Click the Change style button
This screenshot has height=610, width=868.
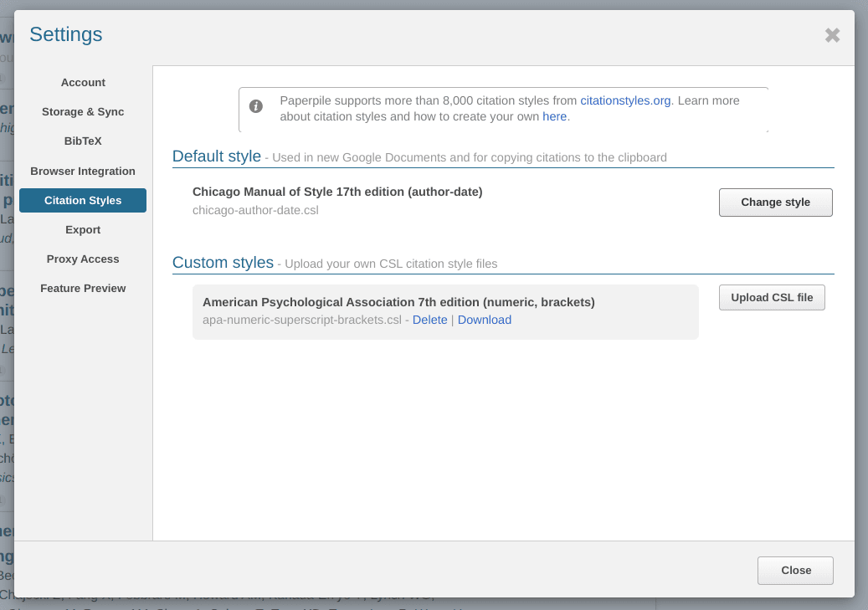pyautogui.click(x=776, y=202)
